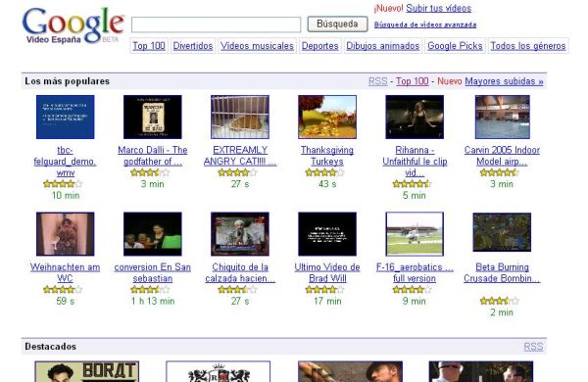Open the BORAT featured video thumbnail
Image resolution: width=588 pixels, height=382 pixels.
(x=87, y=371)
